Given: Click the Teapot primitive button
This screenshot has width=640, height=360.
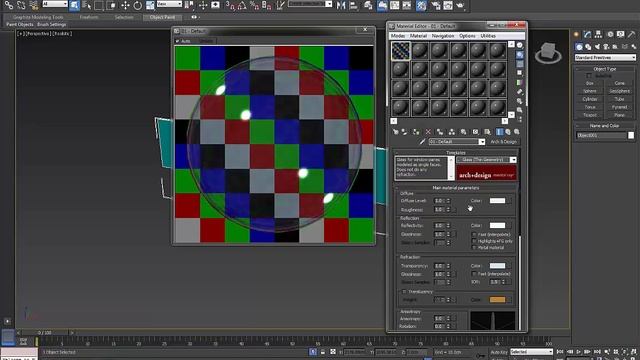Looking at the screenshot, I should click(590, 115).
